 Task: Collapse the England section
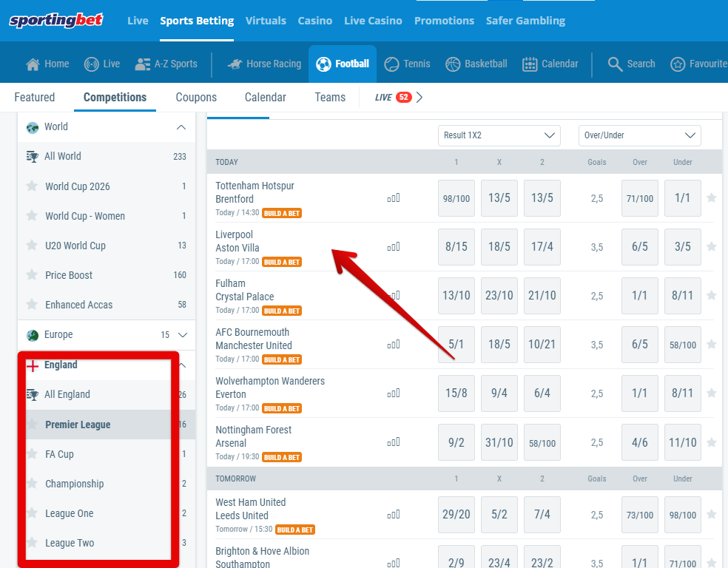(183, 365)
